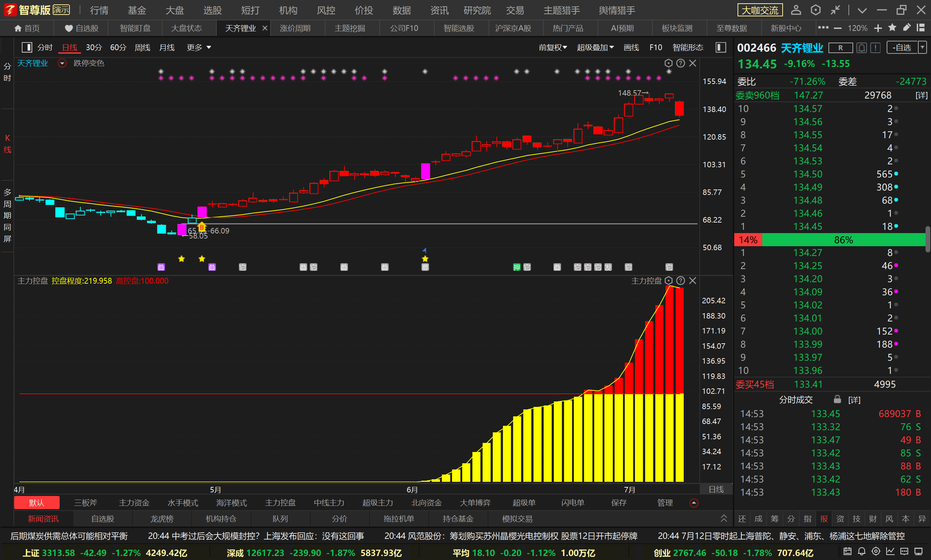The image size is (931, 560).
Task: Click the lock icon beside 分时成交
Action: 837,399
